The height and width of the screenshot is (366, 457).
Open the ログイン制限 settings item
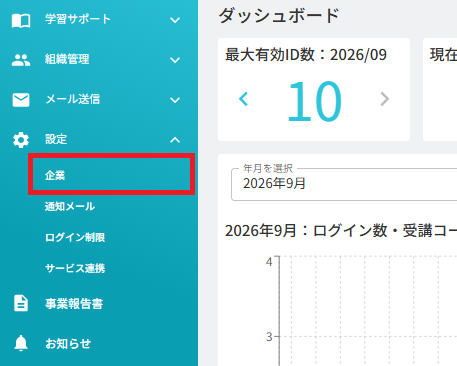coord(75,237)
